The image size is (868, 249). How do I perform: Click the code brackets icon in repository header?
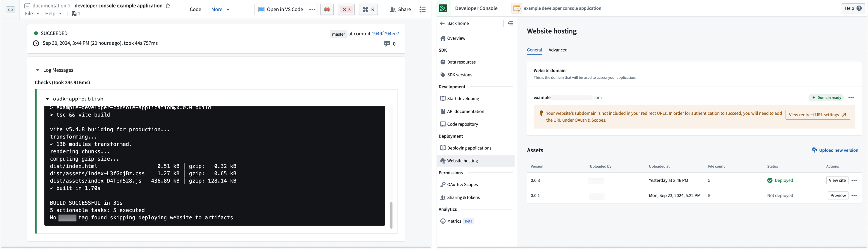tap(10, 9)
